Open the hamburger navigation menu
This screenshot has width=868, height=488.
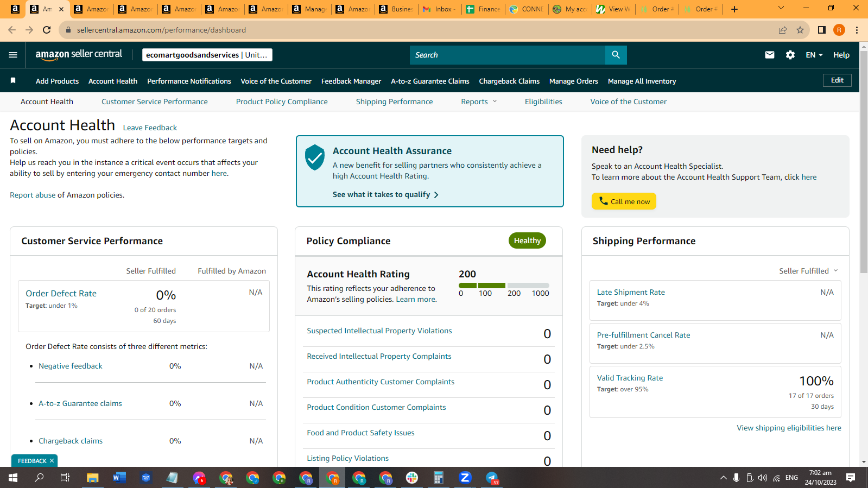[13, 55]
